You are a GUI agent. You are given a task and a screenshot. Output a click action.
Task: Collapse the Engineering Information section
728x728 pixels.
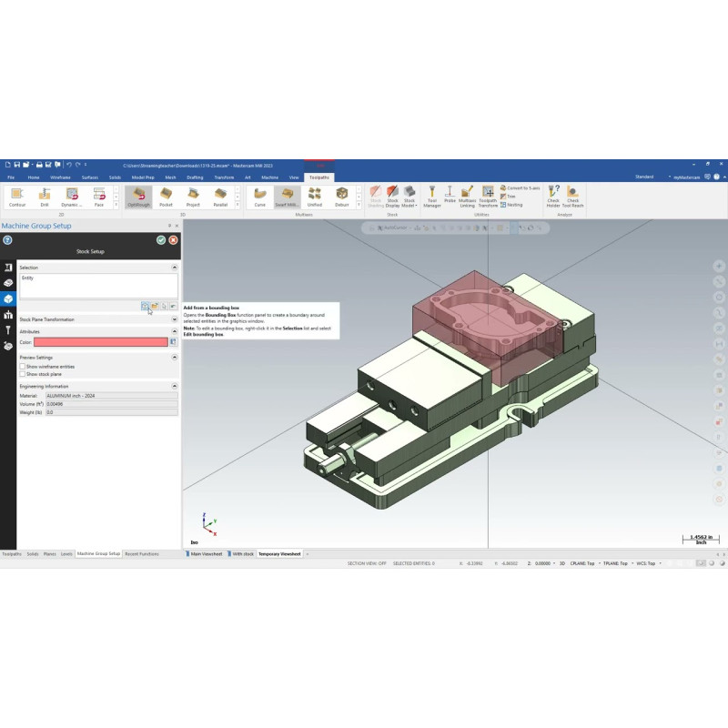pos(174,387)
